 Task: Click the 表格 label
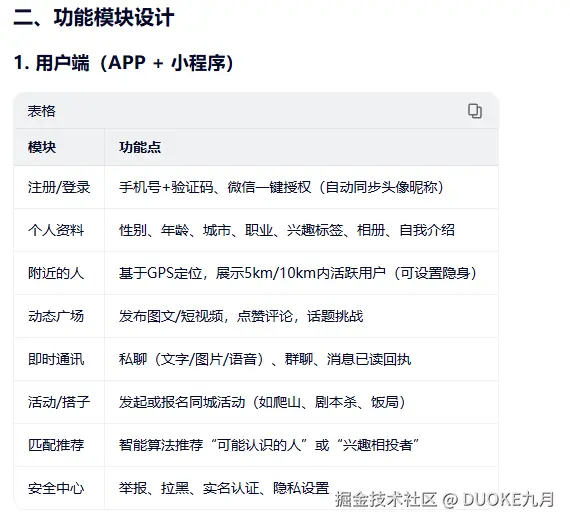pyautogui.click(x=41, y=111)
